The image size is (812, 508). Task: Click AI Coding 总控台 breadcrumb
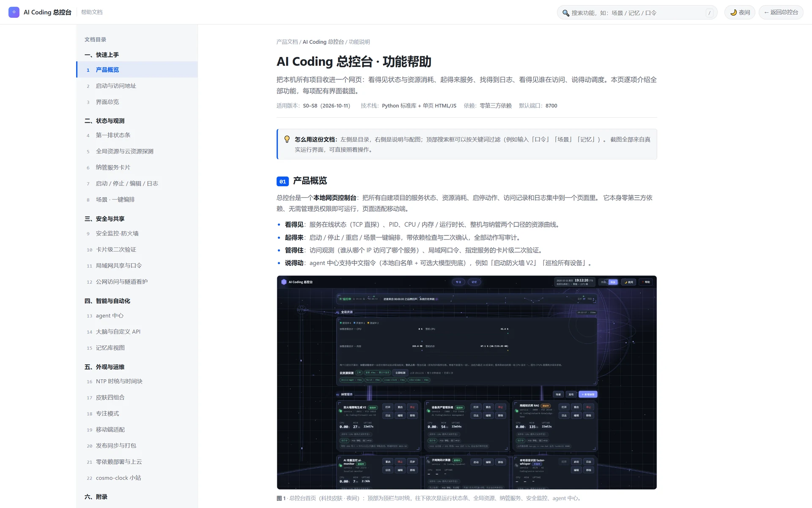pos(323,42)
